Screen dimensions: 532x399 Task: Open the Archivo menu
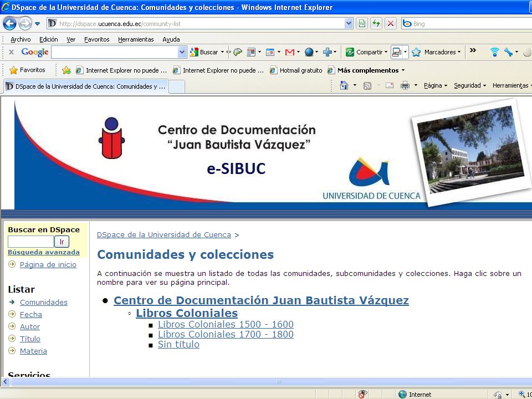pyautogui.click(x=21, y=39)
